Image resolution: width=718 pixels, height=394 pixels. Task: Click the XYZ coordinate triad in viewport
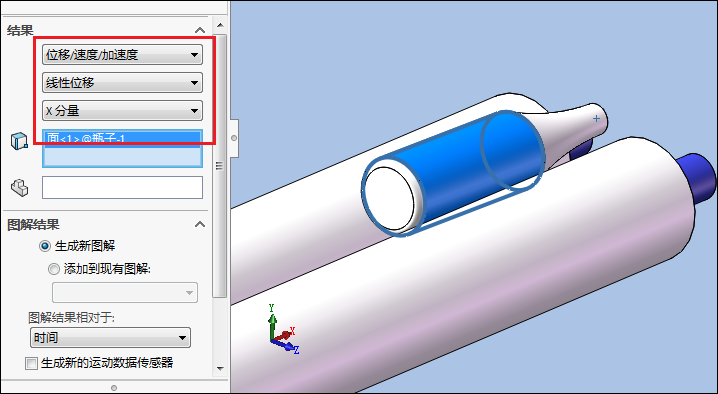pos(283,329)
